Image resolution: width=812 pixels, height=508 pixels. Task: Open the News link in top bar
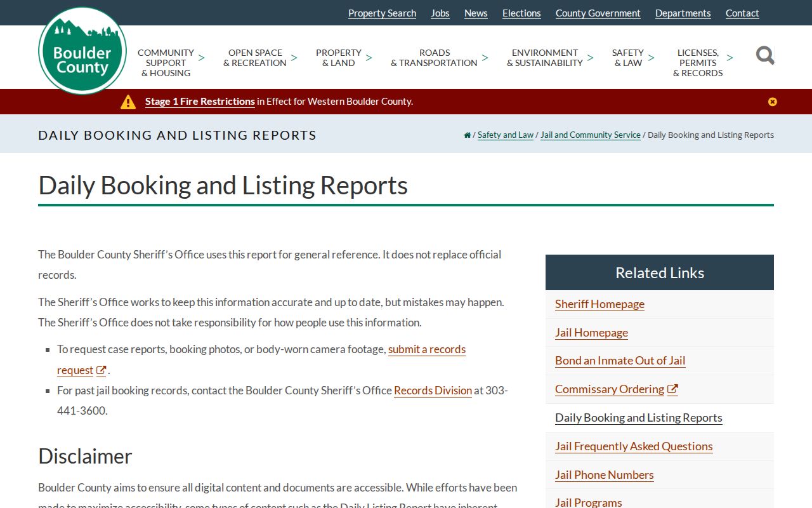pyautogui.click(x=476, y=13)
